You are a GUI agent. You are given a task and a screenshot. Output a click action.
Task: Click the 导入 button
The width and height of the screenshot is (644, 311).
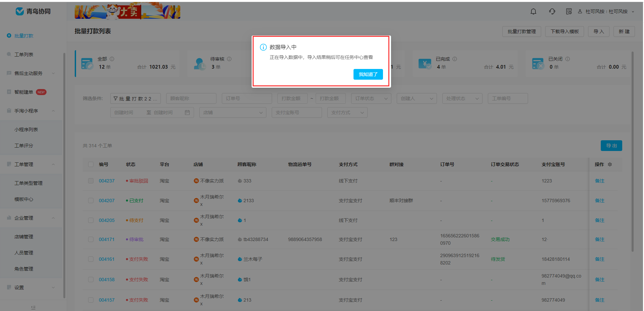pyautogui.click(x=599, y=31)
